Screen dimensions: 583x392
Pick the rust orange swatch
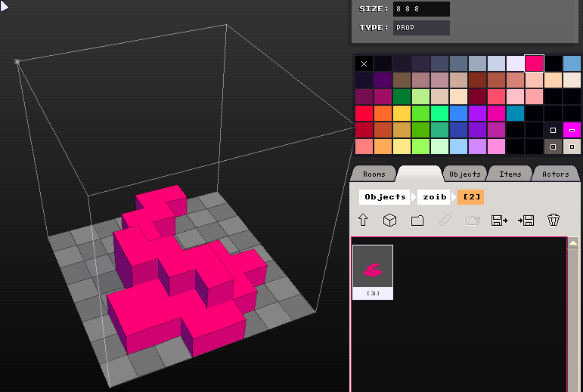pos(383,130)
